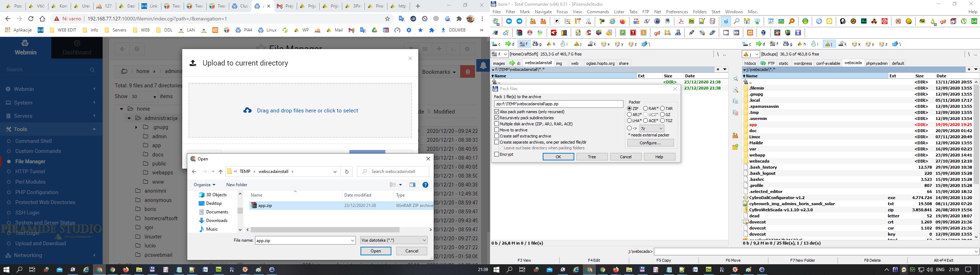Click Total Commander's blue forward arrow icon
The width and height of the screenshot is (980, 275).
tap(519, 21)
